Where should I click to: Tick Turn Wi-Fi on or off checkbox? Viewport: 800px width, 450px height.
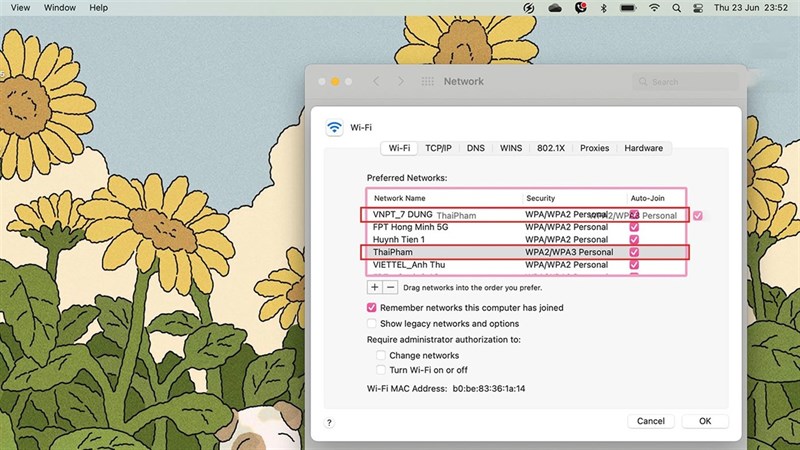coord(381,370)
